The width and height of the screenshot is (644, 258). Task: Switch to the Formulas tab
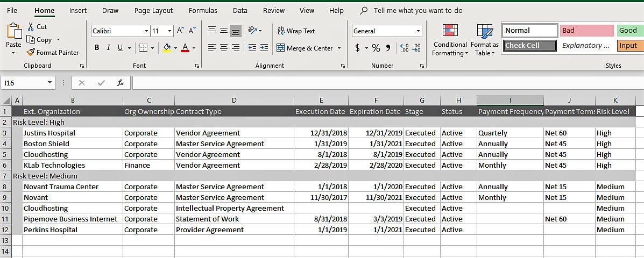tap(203, 11)
